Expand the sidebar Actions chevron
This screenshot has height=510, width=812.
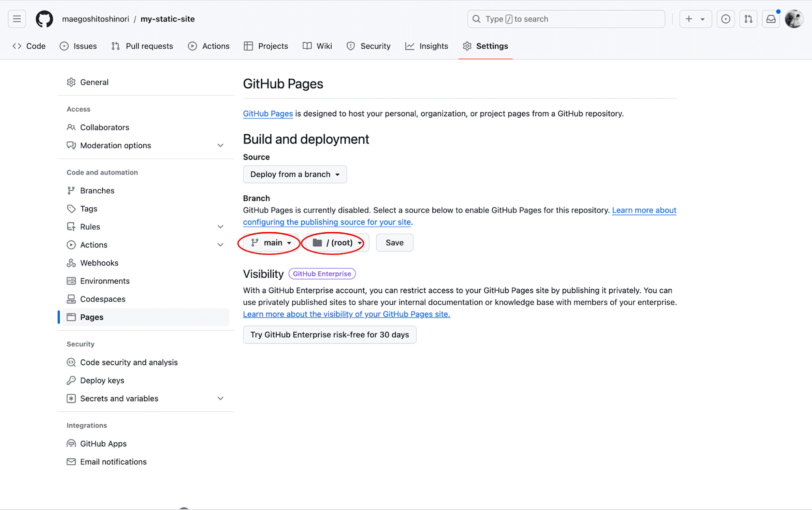pos(220,245)
